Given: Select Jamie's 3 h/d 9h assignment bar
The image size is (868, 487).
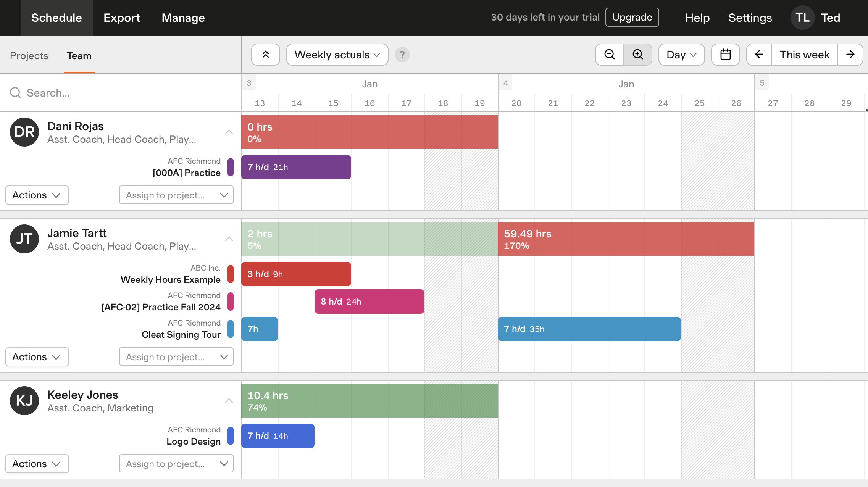Looking at the screenshot, I should pos(296,274).
